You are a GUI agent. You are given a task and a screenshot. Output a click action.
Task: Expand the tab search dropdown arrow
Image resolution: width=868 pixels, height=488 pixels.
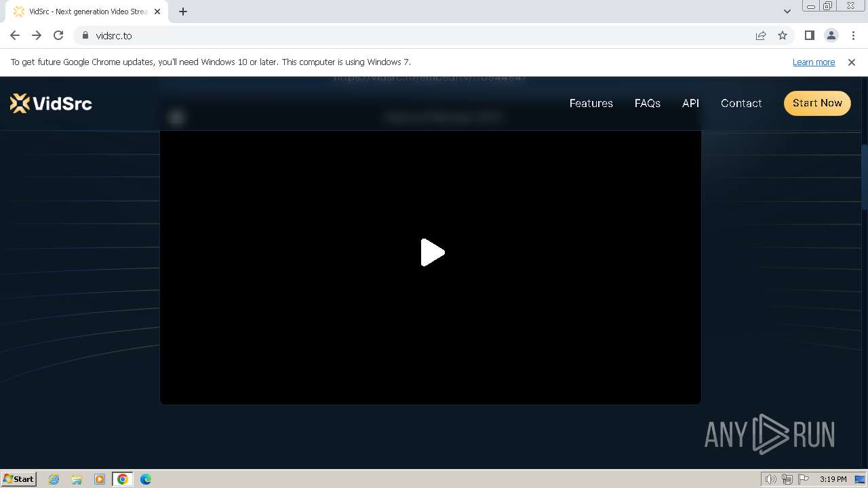pos(787,12)
